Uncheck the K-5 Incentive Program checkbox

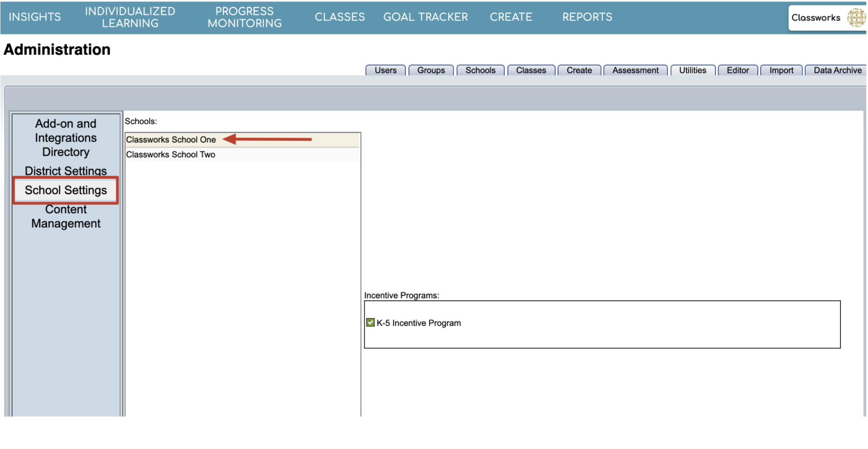pos(371,322)
